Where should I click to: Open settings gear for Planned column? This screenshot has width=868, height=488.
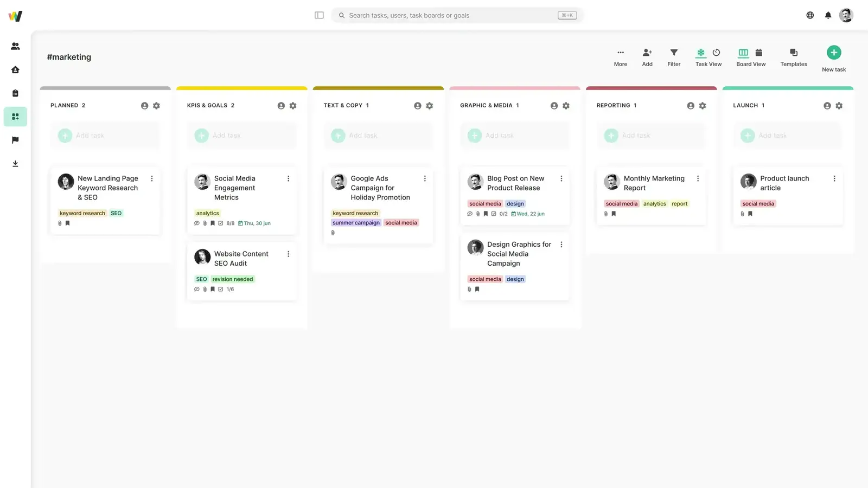(156, 106)
